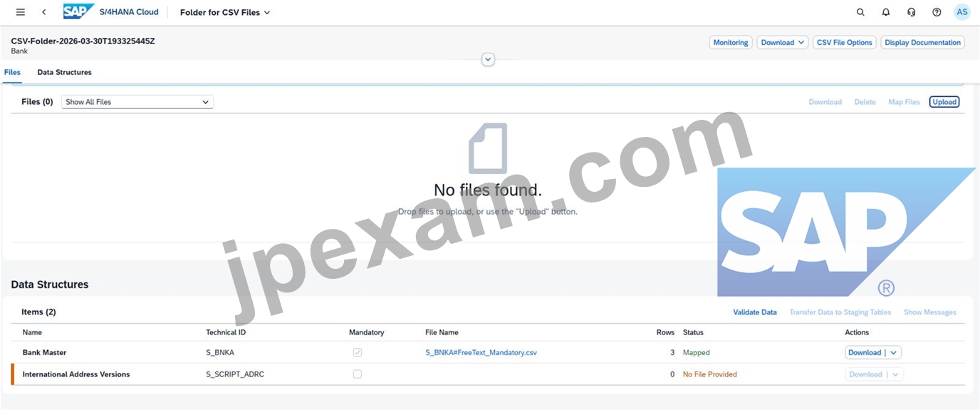Expand the header with the chevron button

tap(488, 60)
